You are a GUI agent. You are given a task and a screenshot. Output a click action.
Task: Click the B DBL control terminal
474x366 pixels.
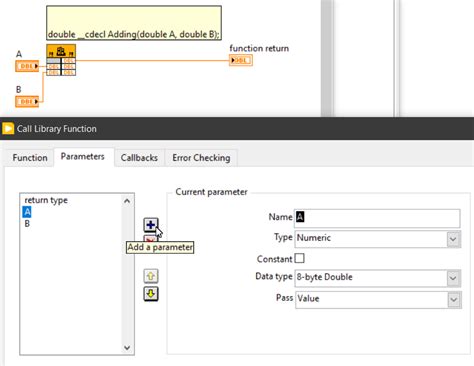pos(27,101)
